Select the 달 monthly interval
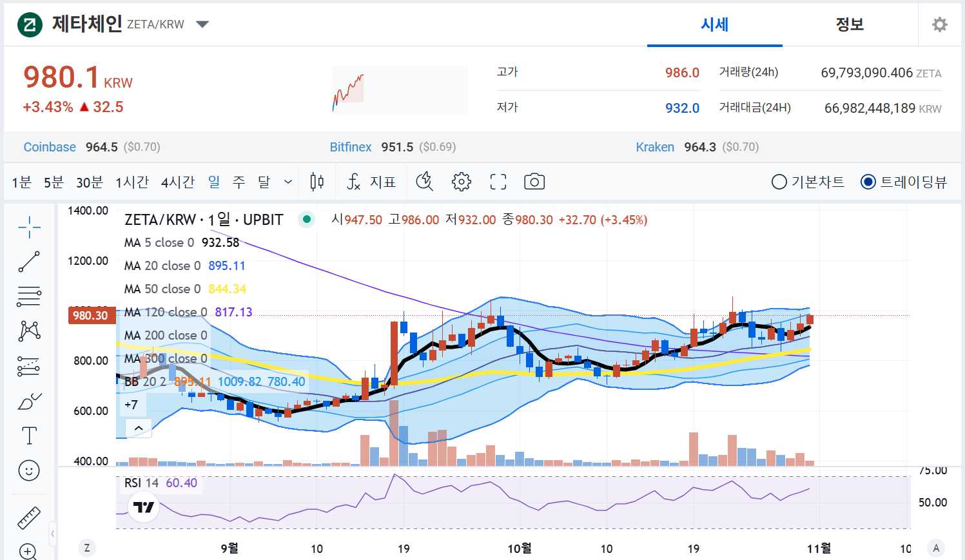This screenshot has width=965, height=560. click(264, 182)
